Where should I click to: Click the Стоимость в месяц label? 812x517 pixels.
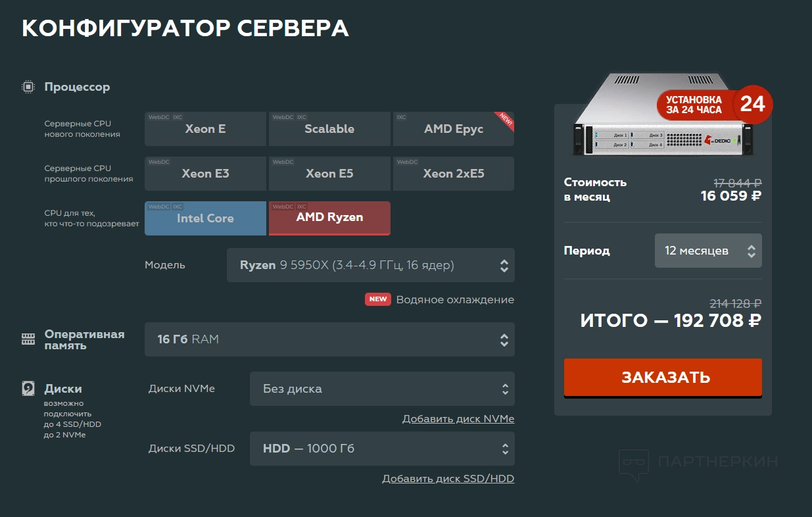596,189
